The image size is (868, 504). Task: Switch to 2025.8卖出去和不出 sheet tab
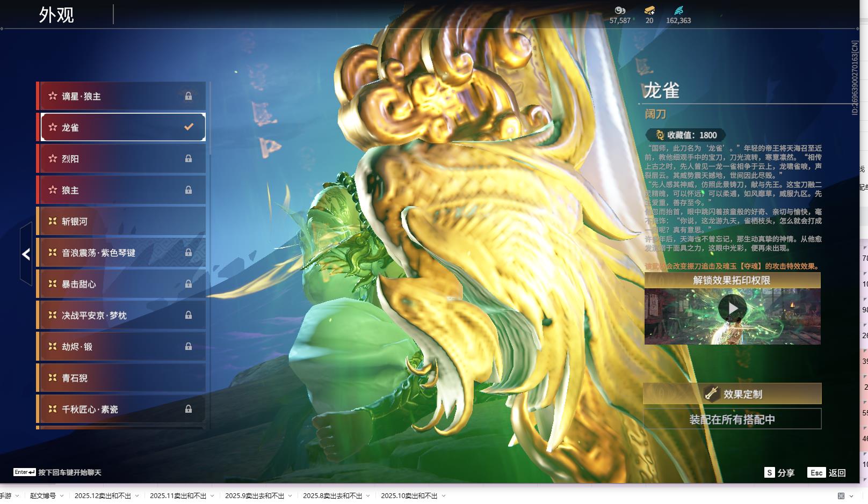tap(332, 496)
